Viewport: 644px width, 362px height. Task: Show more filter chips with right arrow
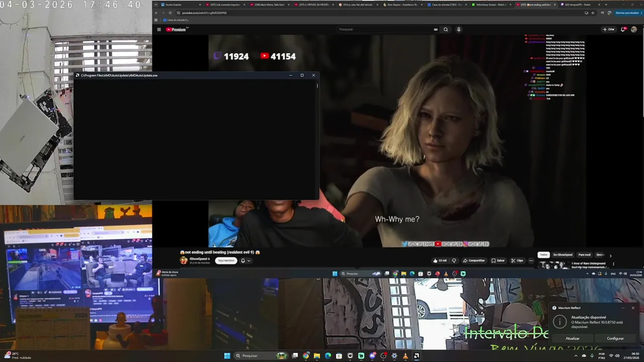[610, 255]
